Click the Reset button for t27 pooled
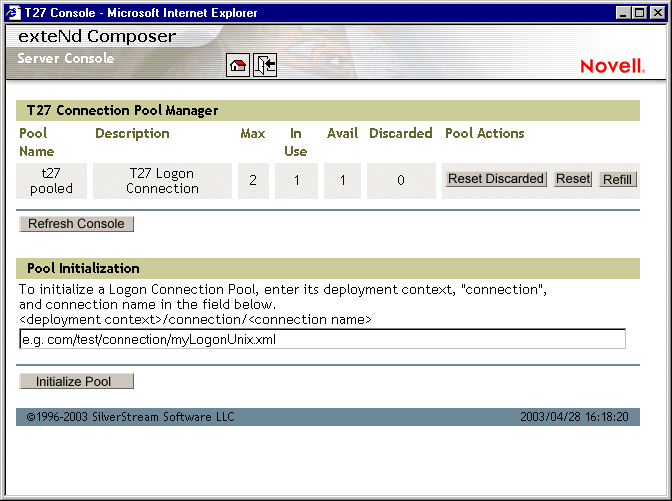Screen dimensions: 672x501 pyautogui.click(x=573, y=179)
